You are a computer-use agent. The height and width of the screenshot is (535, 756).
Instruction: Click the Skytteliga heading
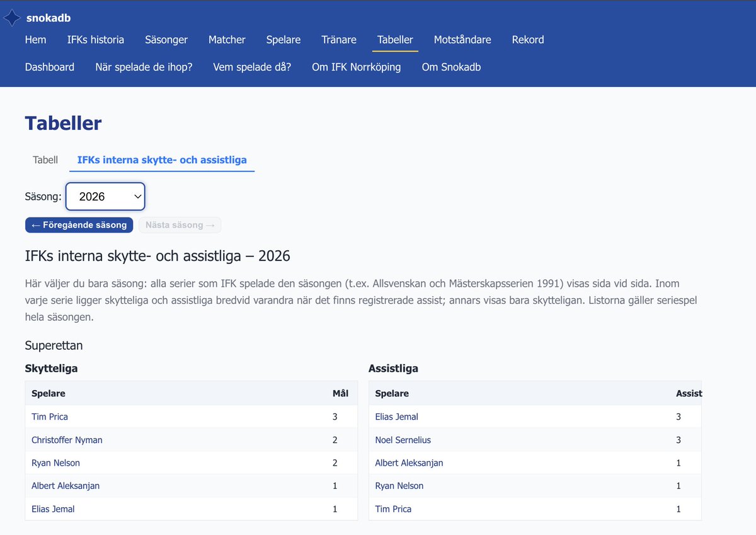(51, 369)
